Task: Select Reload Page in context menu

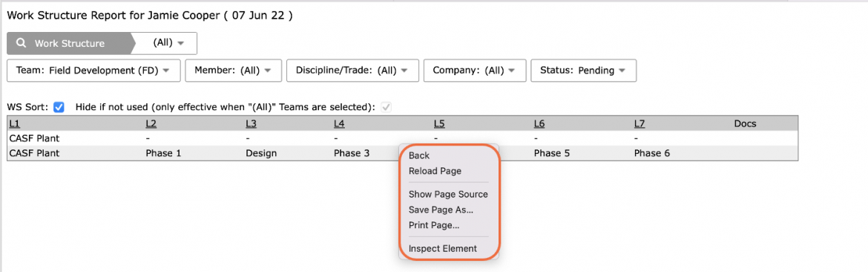Action: tap(435, 171)
